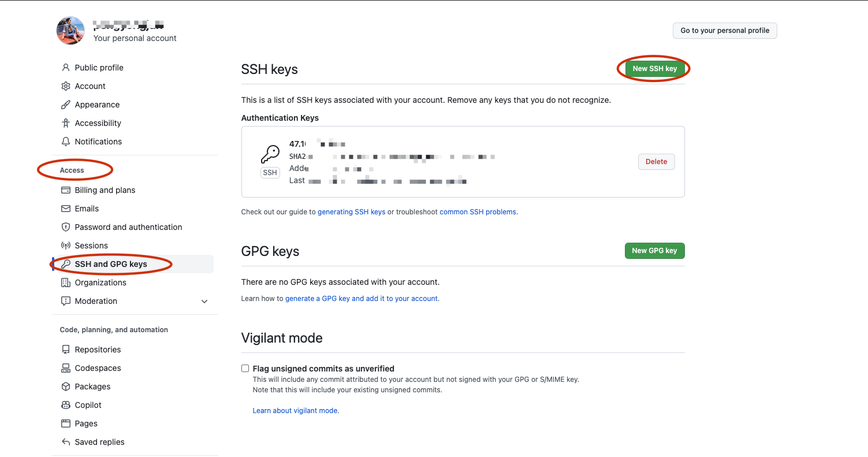Click the Public profile person icon
This screenshot has height=457, width=868.
pyautogui.click(x=66, y=68)
